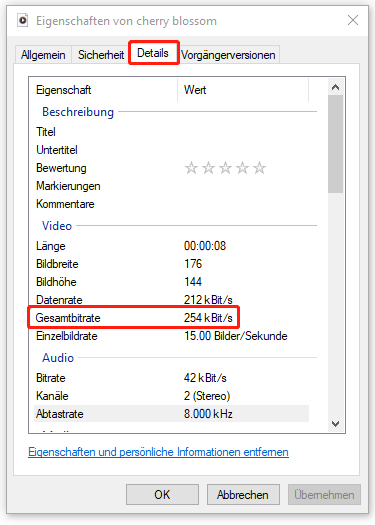Viewport: 375px width, 525px height.
Task: Click the value 42 kBit/s
Action: 205,378
